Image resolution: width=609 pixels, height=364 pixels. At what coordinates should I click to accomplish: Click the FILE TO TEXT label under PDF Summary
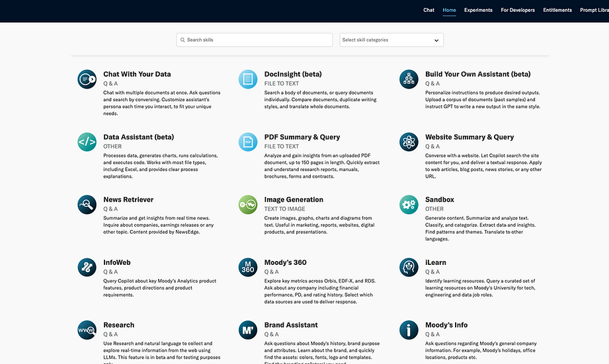point(282,146)
